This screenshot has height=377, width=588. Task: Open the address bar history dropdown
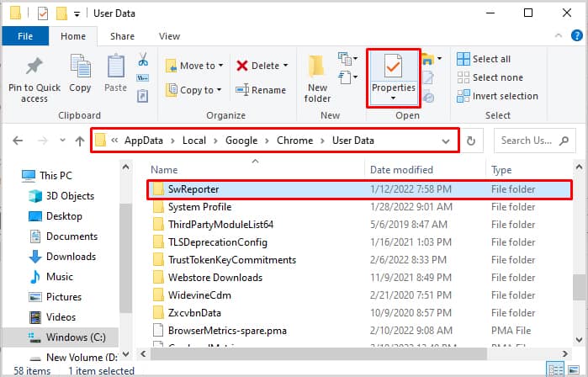click(x=446, y=141)
